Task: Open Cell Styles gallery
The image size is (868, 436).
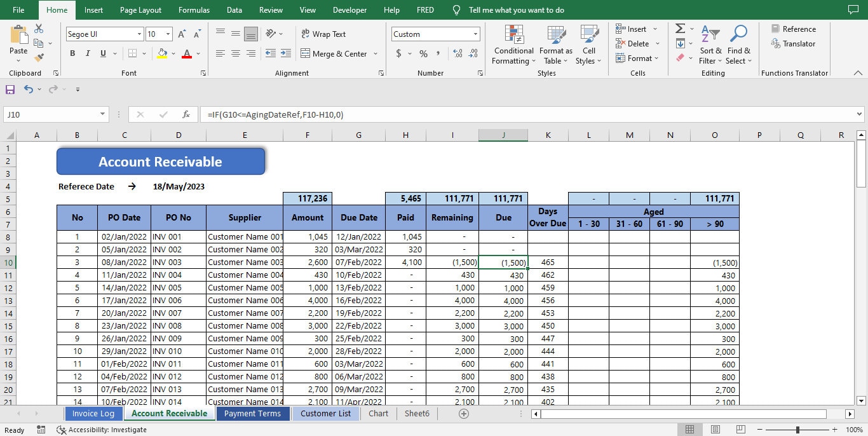Action: click(589, 44)
